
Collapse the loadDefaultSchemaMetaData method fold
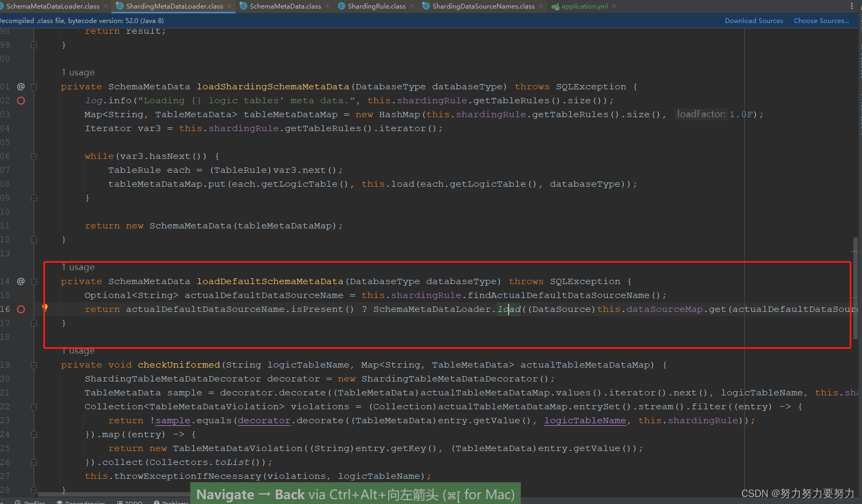[x=34, y=281]
